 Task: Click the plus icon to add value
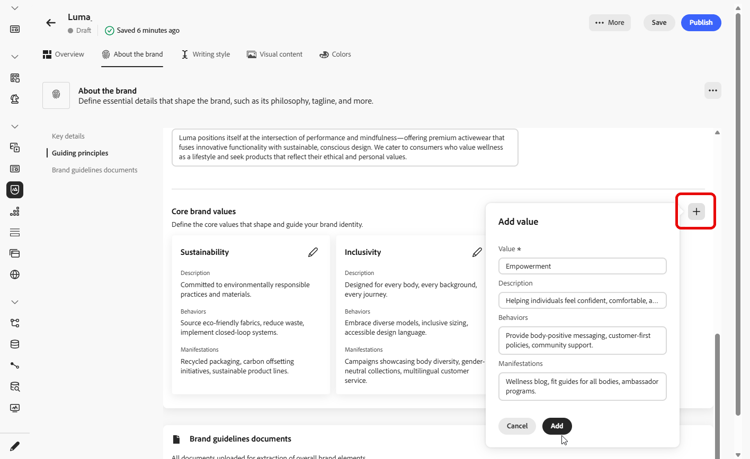coord(696,212)
